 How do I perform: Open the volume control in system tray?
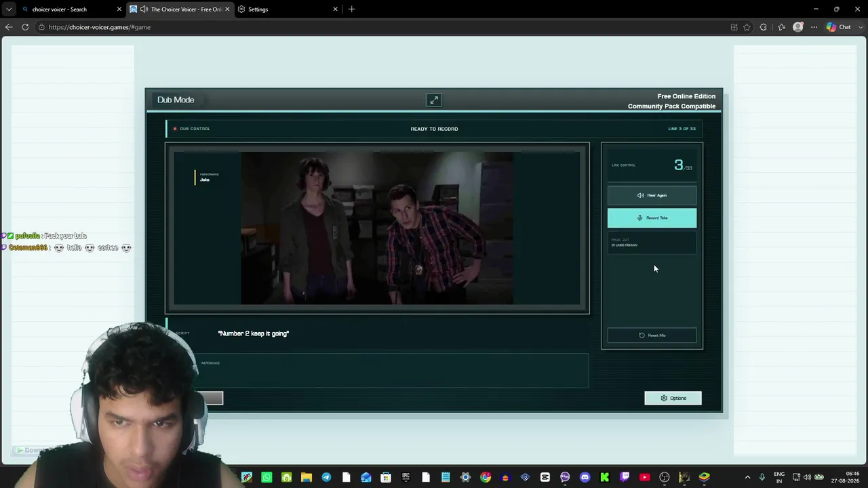coord(807,477)
